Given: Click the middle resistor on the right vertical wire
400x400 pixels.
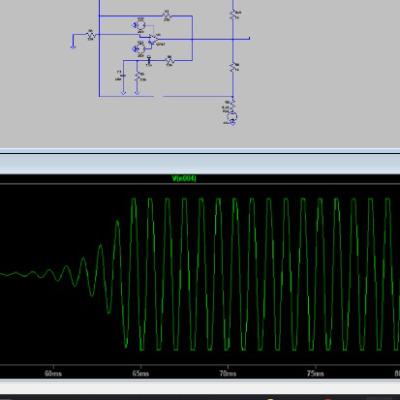Looking at the screenshot, I should coord(233,67).
